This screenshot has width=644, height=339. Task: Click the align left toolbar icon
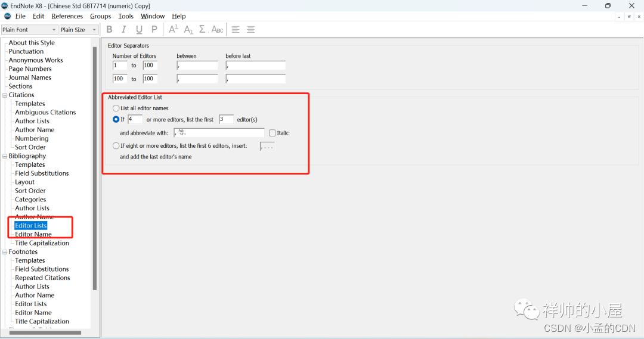click(x=236, y=30)
